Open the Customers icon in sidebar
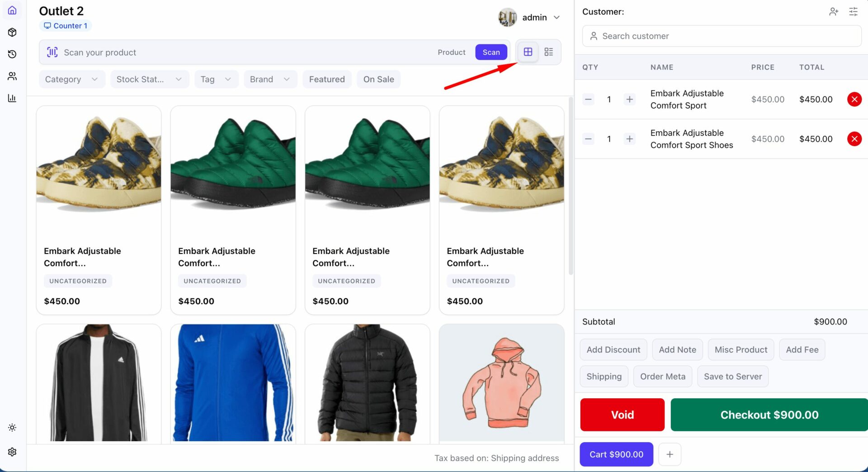Screen dimensions: 868x472 (12, 76)
